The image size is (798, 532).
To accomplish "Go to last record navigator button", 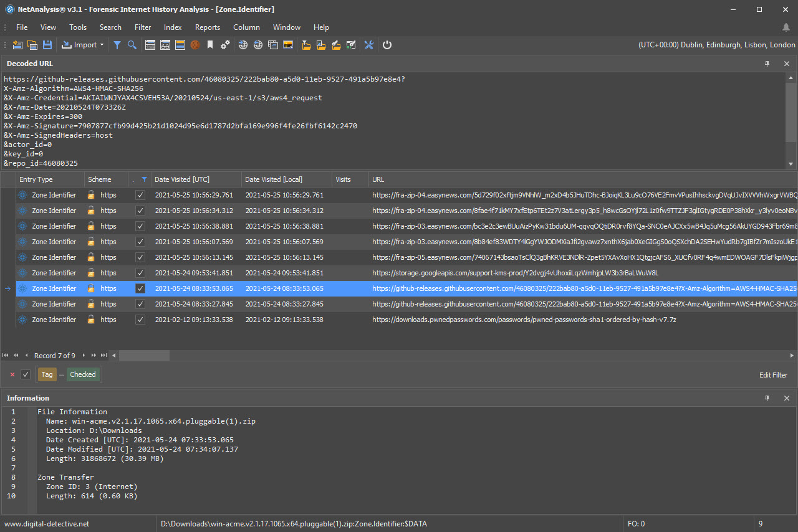I will (x=104, y=356).
